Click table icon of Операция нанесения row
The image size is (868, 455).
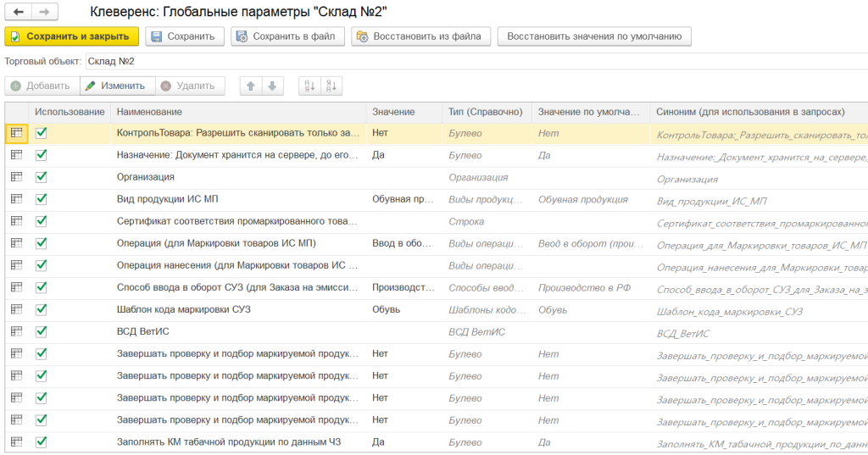point(17,265)
